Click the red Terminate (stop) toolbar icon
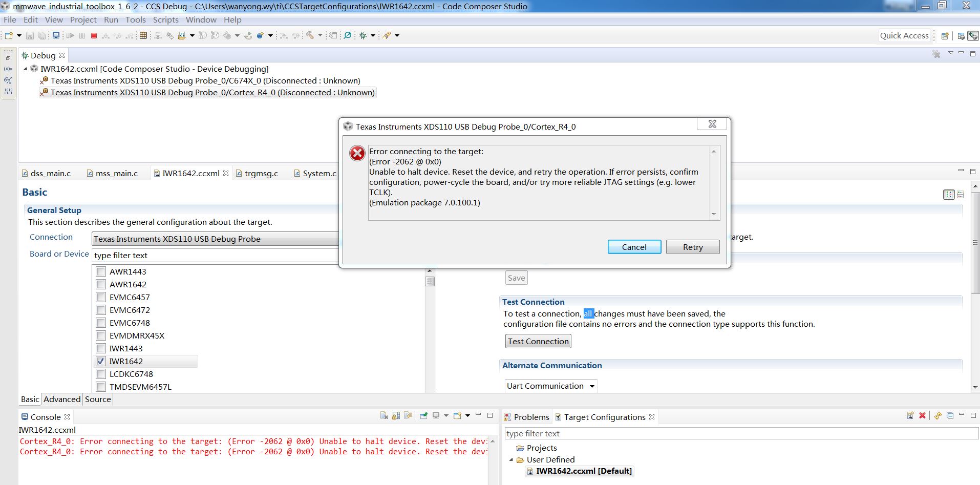This screenshot has height=485, width=980. (94, 35)
